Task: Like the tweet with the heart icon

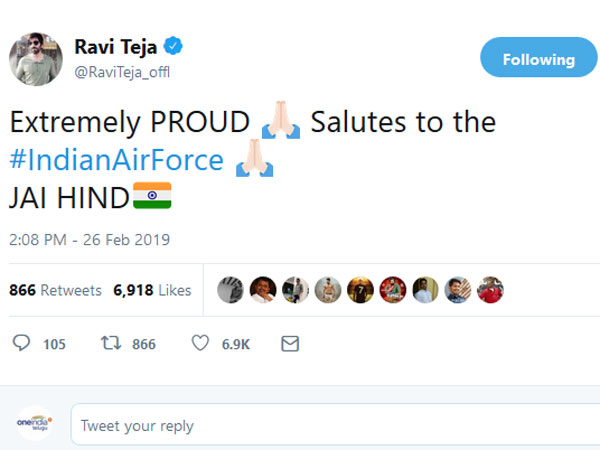Action: (x=201, y=344)
